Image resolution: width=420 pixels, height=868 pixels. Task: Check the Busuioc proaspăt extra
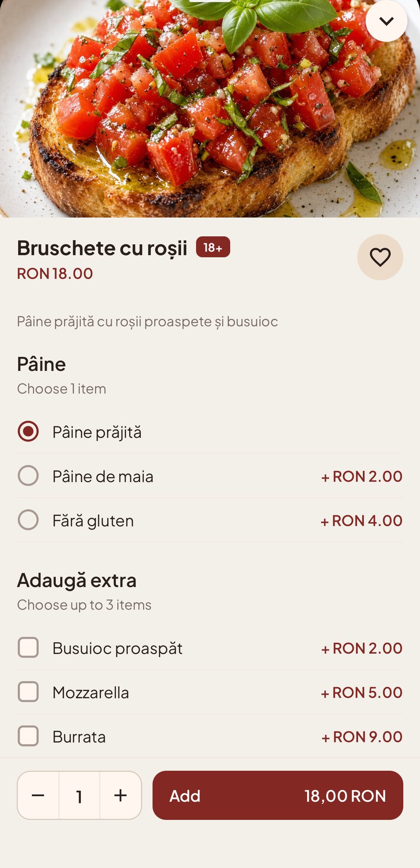click(x=28, y=647)
